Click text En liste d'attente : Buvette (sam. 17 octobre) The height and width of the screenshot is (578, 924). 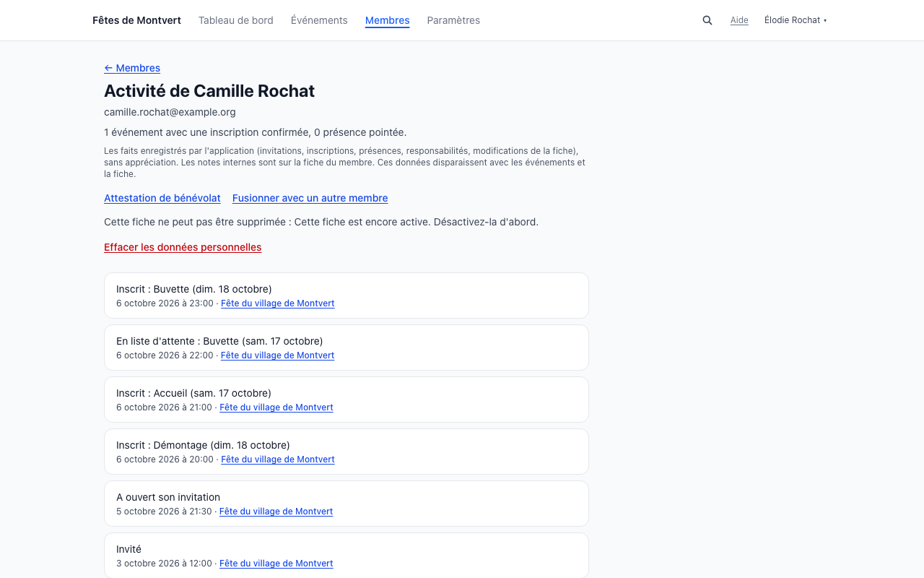coord(219,341)
